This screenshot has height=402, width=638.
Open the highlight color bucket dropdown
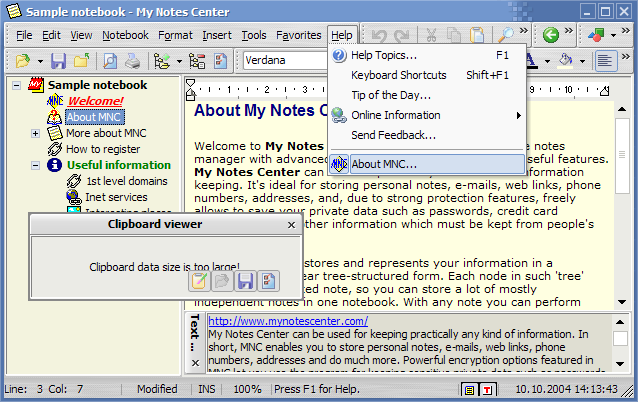(x=582, y=61)
